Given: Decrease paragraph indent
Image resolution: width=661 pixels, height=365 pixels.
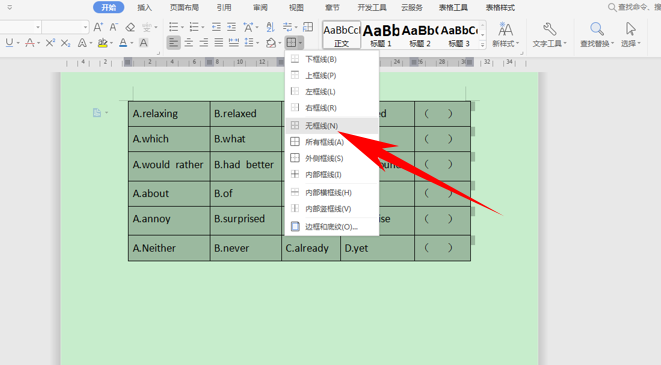Looking at the screenshot, I should coord(216,27).
